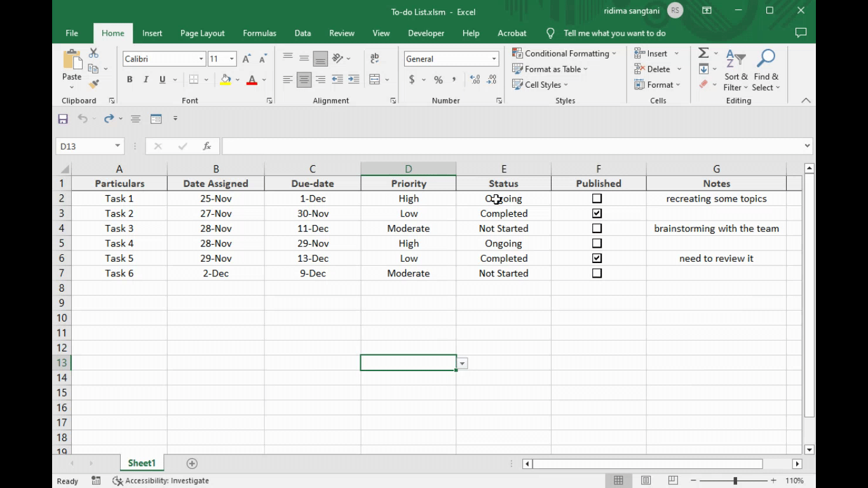Click the Percent Style icon

[x=438, y=79]
